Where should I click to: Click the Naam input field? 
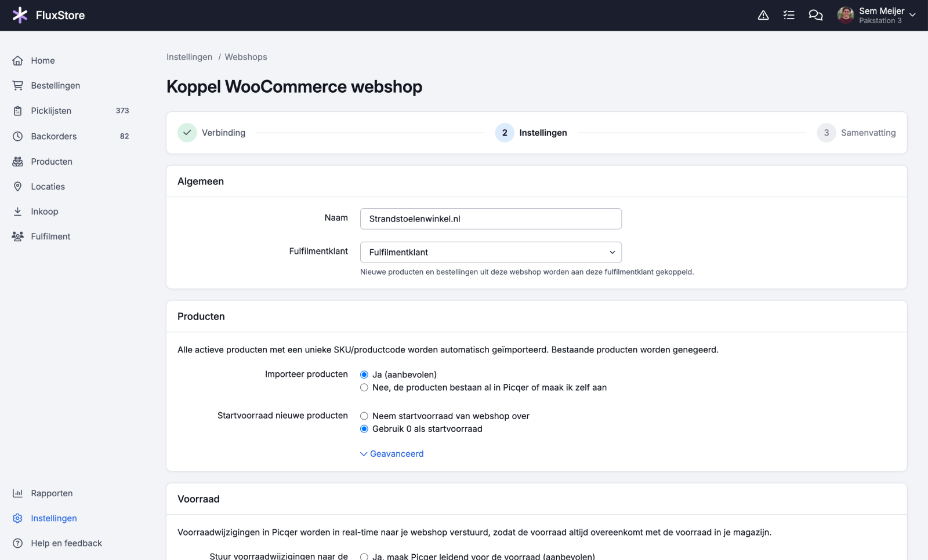tap(491, 219)
